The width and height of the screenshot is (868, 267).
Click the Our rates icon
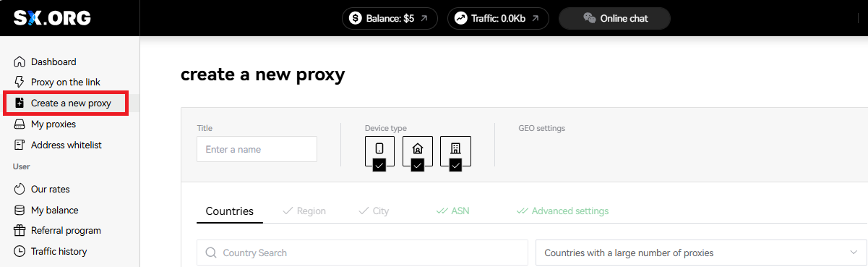(x=20, y=190)
